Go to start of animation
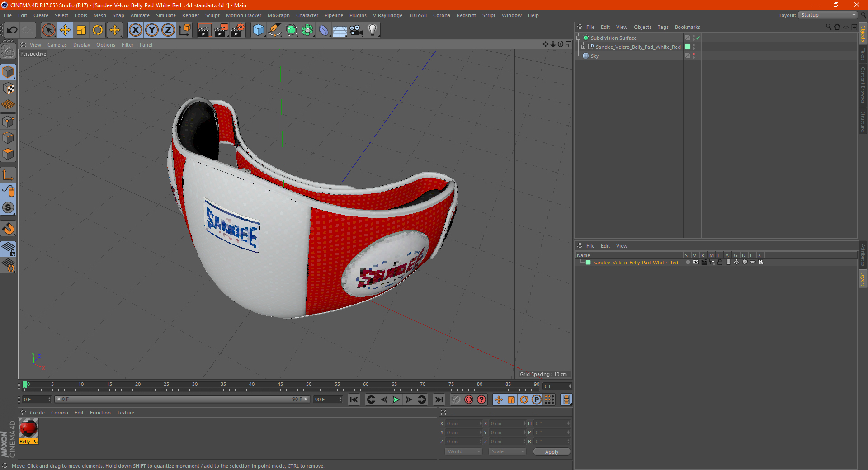Viewport: 868px width, 470px height. click(354, 399)
